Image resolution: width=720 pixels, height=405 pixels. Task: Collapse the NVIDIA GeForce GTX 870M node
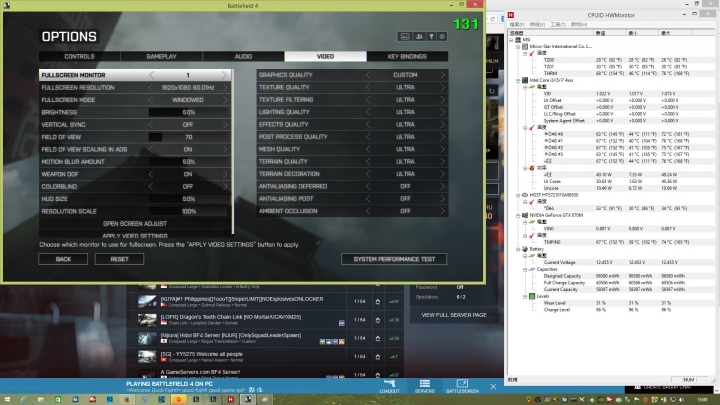coord(518,215)
